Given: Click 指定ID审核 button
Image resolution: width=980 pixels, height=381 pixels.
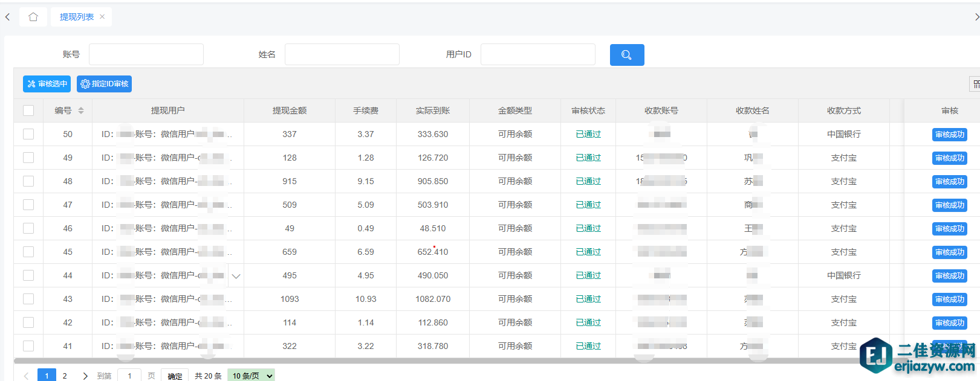Looking at the screenshot, I should click(x=104, y=84).
